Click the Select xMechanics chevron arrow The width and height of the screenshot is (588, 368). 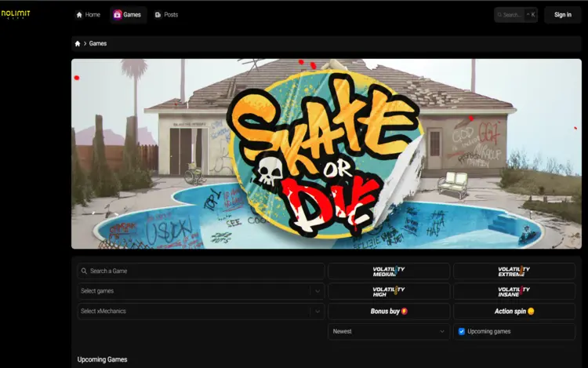(x=318, y=312)
